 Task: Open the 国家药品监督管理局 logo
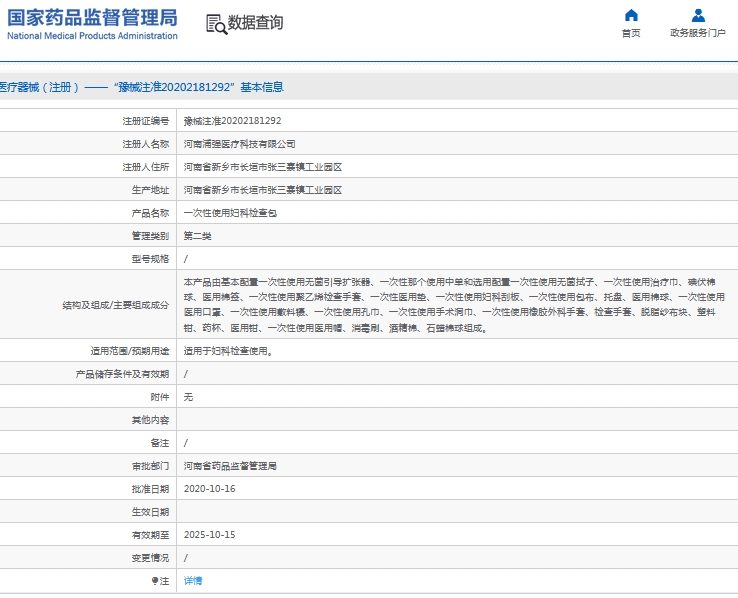(x=92, y=24)
